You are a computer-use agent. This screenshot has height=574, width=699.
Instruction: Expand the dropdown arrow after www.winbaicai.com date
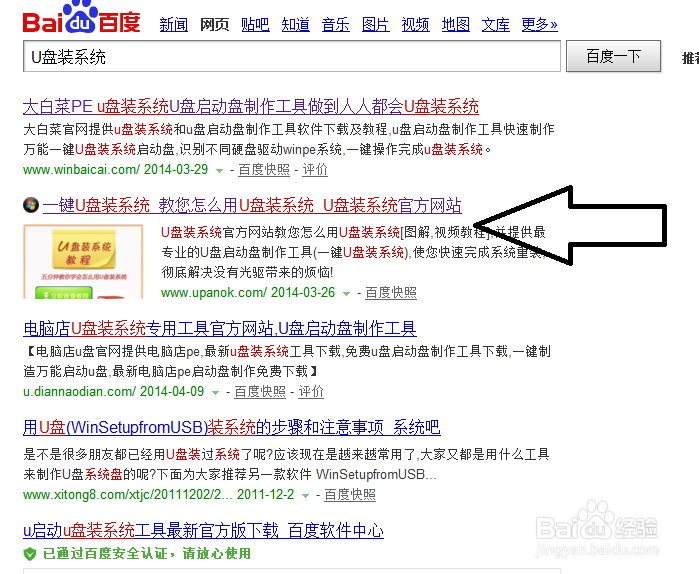click(219, 170)
